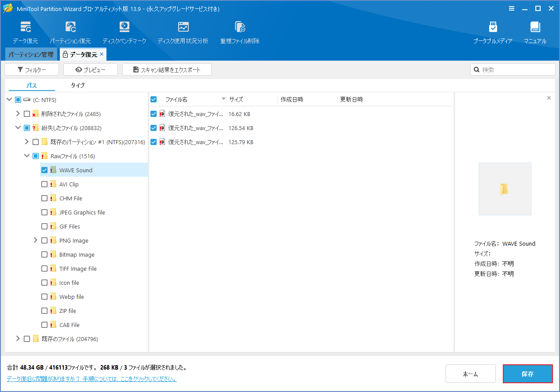560x392 pixels.
Task: Focus the 検索 search field
Action: 513,69
